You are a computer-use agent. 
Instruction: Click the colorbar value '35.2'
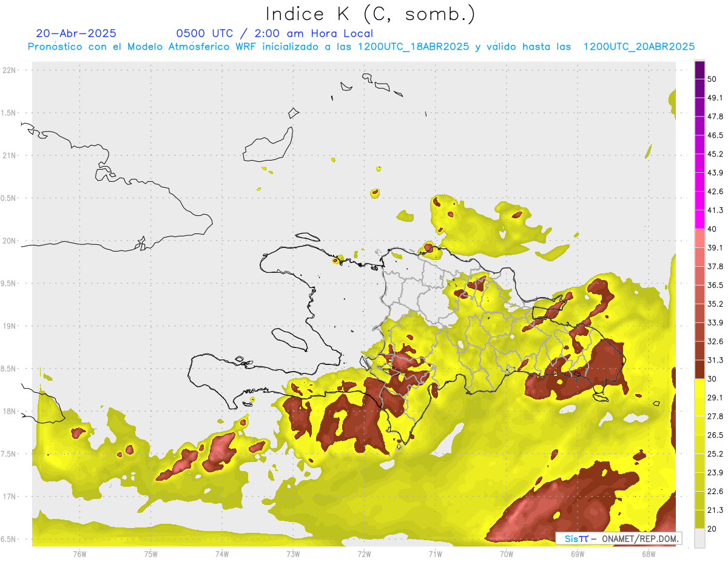click(x=715, y=304)
